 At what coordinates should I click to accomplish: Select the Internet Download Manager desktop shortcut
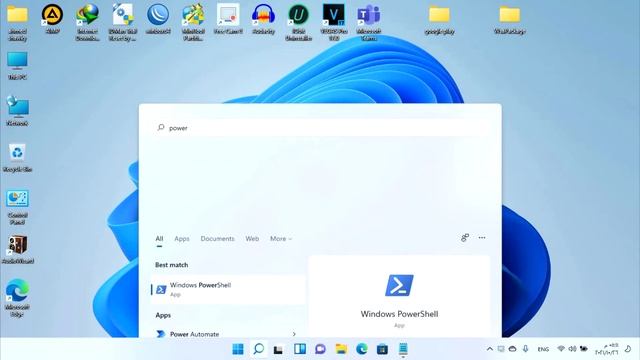click(87, 22)
